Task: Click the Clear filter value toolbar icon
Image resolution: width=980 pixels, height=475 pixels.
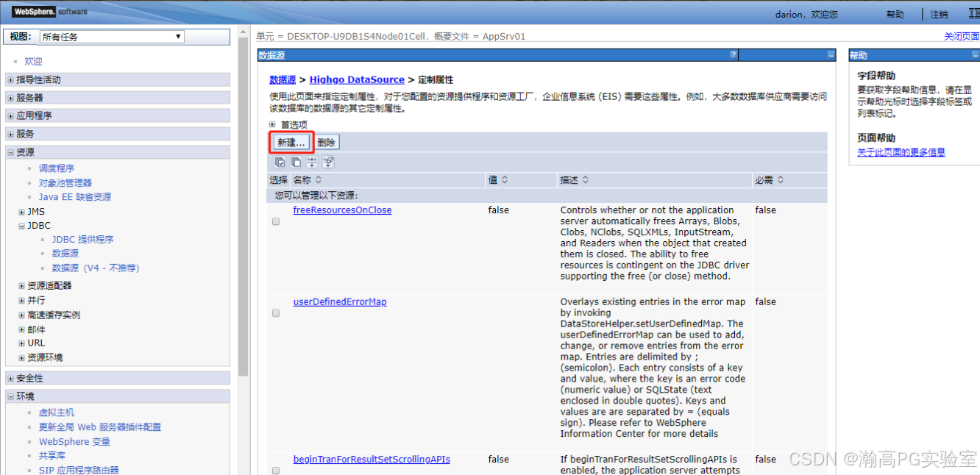Action: [x=329, y=162]
